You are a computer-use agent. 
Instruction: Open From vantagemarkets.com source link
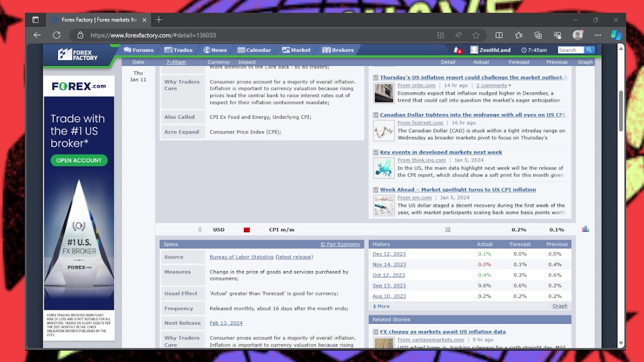click(431, 340)
